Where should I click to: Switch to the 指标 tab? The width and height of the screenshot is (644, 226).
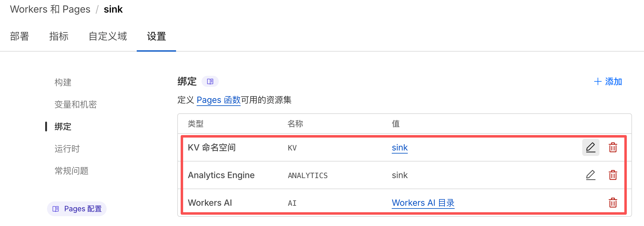pos(59,37)
